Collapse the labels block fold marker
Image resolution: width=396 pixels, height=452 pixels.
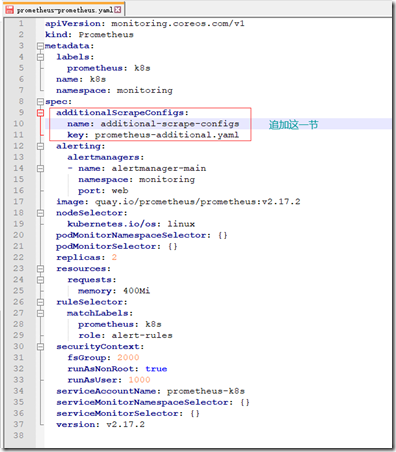coord(40,57)
